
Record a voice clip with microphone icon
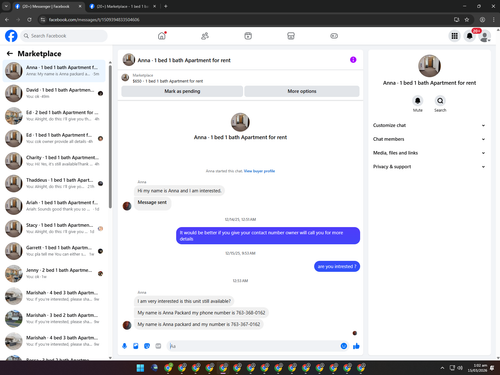124,346
